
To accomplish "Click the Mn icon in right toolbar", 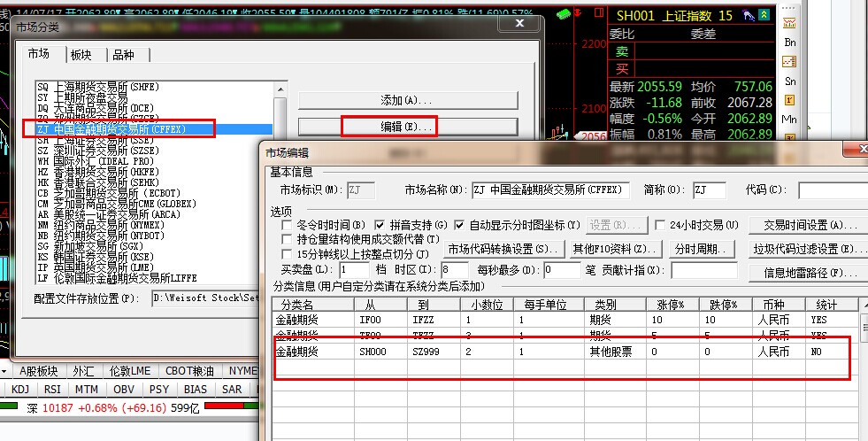I will [789, 119].
